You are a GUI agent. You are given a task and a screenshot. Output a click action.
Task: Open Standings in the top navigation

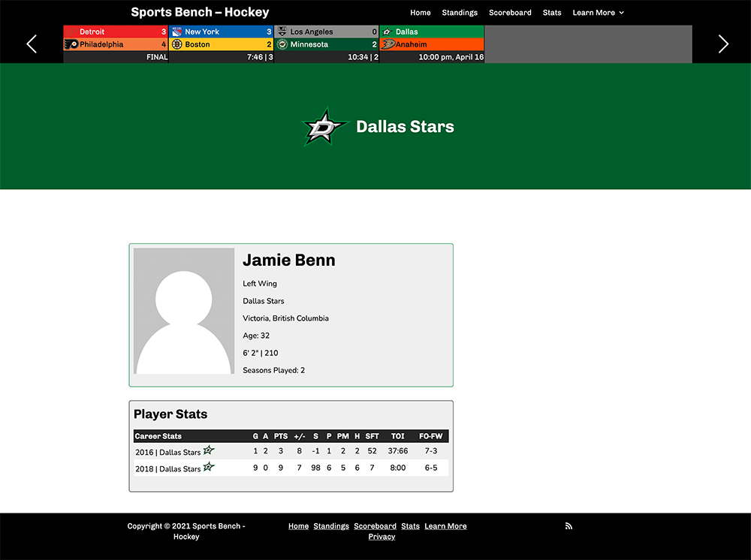(460, 13)
